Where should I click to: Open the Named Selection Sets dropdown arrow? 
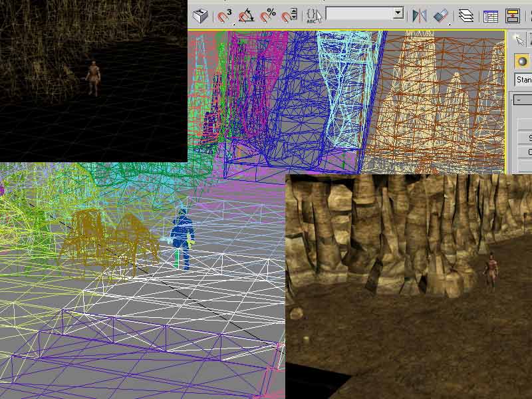coord(398,13)
